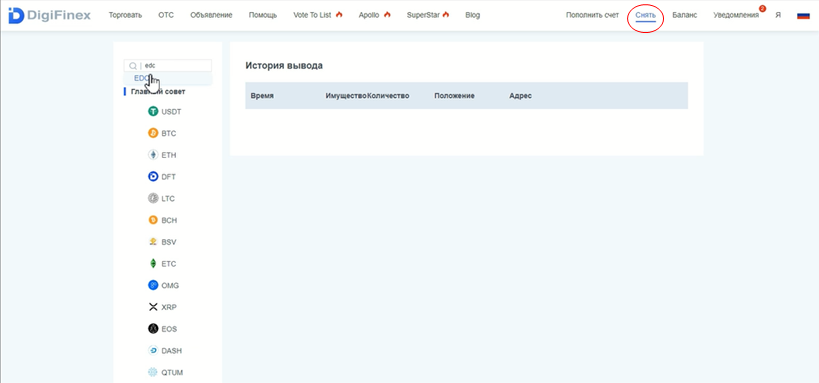
Task: Click the Главный совет section label
Action: click(158, 91)
